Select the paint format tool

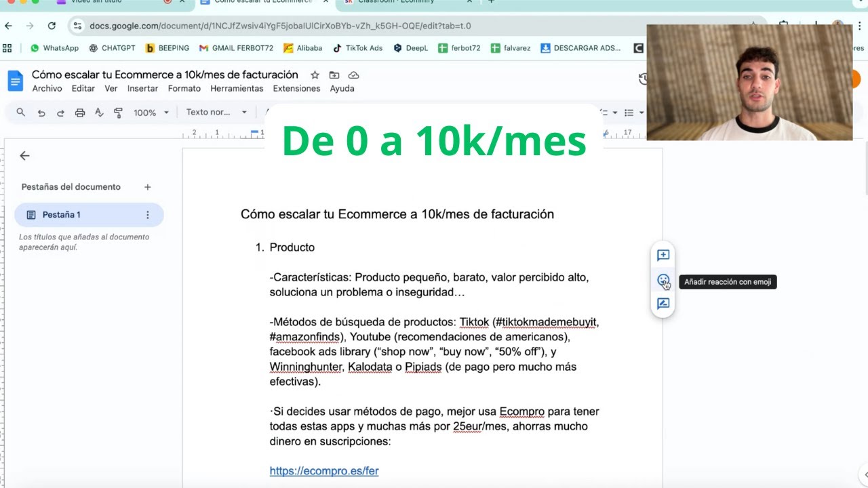coord(118,113)
